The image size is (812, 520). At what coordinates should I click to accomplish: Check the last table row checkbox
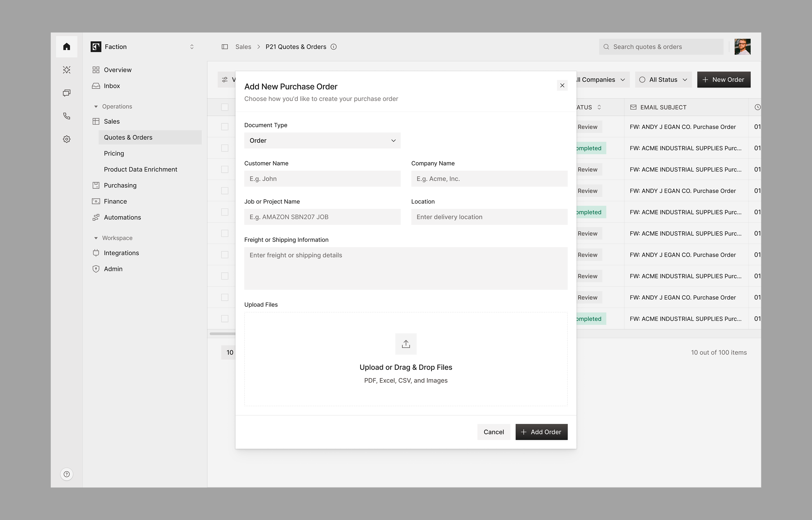[225, 318]
